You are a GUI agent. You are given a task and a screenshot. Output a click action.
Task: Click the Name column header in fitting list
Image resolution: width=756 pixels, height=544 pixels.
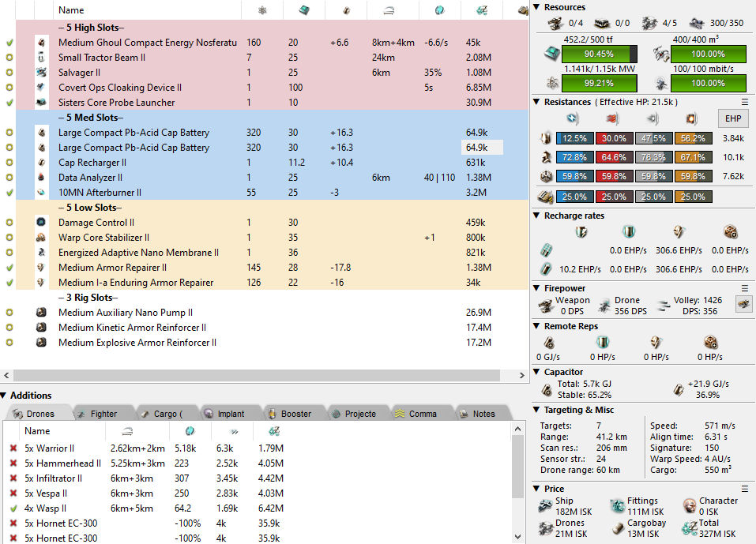click(x=71, y=10)
